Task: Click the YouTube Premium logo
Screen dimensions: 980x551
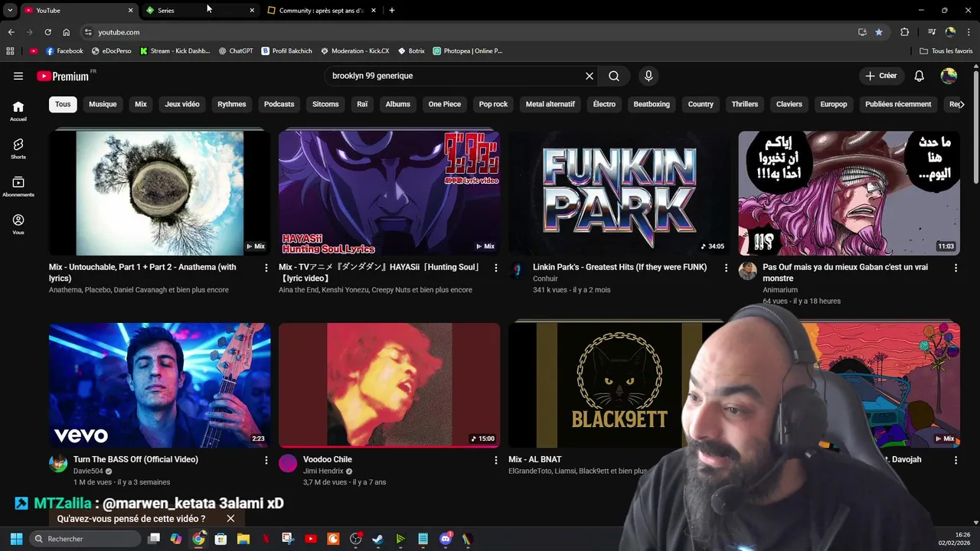Action: pos(63,76)
